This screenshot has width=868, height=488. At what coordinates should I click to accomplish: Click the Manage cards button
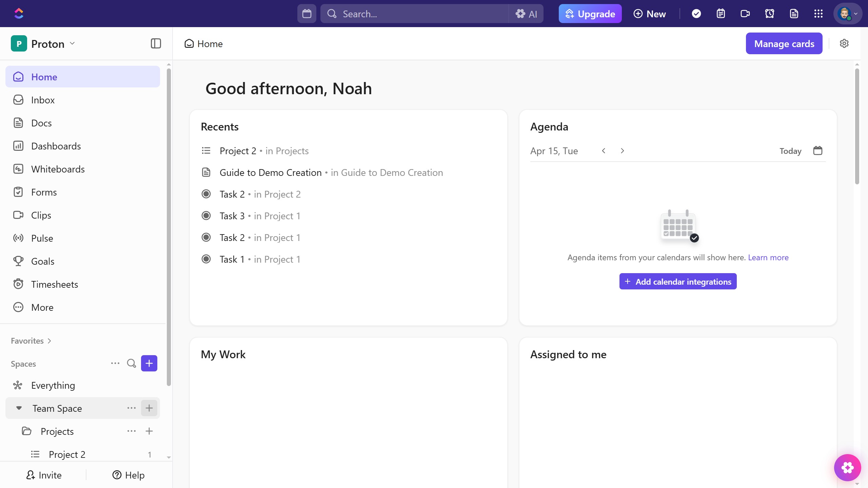click(784, 43)
